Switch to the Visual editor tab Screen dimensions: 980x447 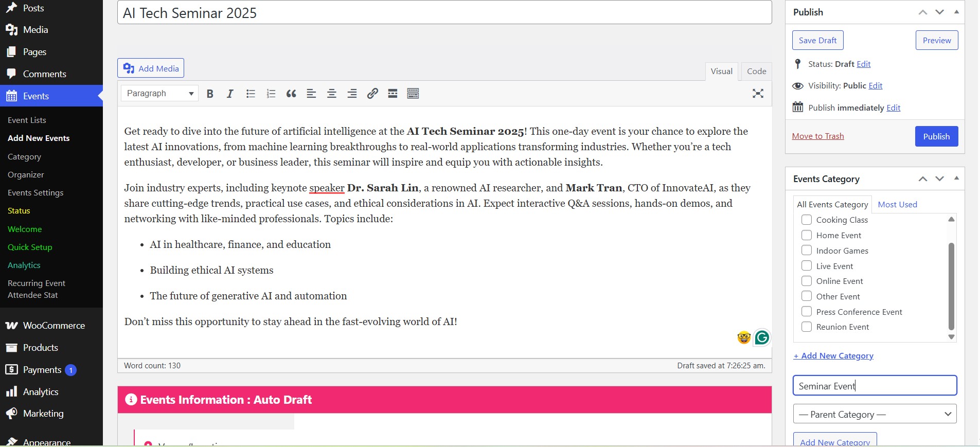(x=722, y=71)
